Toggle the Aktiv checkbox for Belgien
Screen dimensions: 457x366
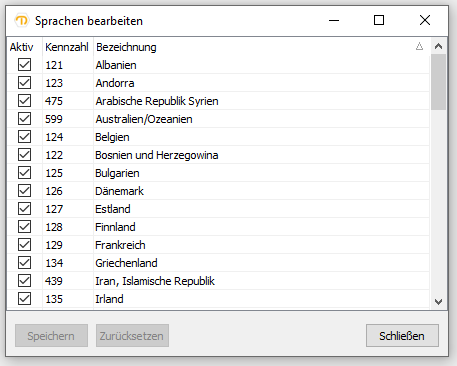tap(24, 137)
